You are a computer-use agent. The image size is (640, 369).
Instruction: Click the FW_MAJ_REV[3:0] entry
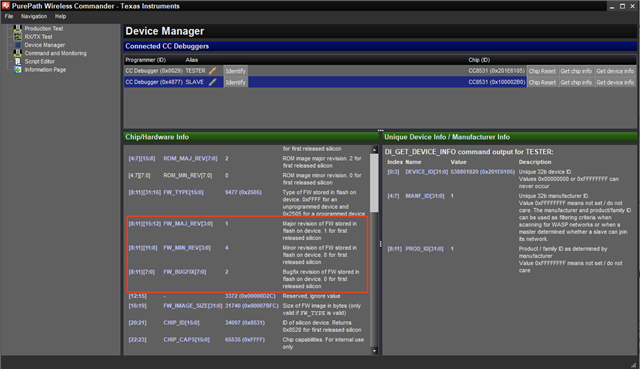pos(188,224)
